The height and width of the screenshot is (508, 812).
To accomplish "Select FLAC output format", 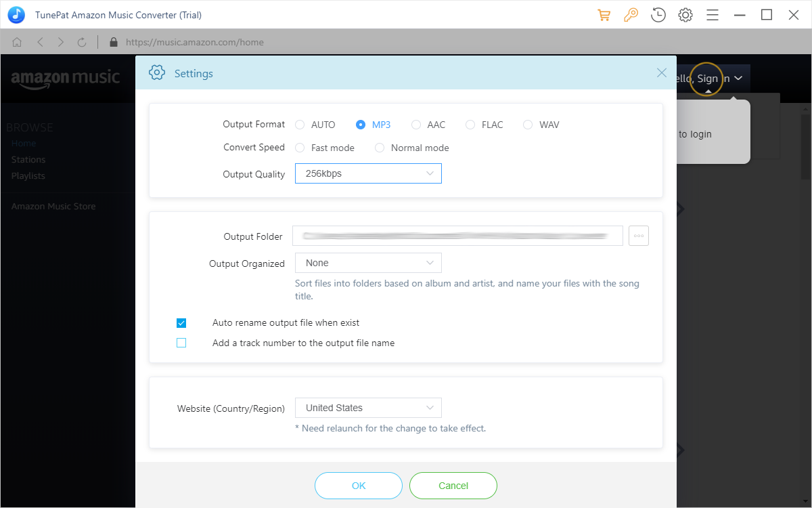I will pyautogui.click(x=484, y=125).
